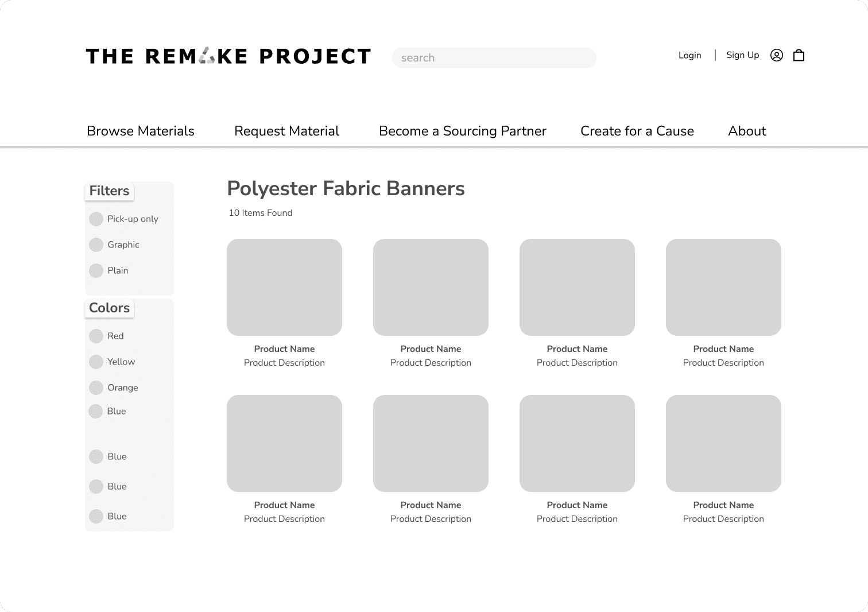
Task: Focus the search input field
Action: (x=494, y=57)
